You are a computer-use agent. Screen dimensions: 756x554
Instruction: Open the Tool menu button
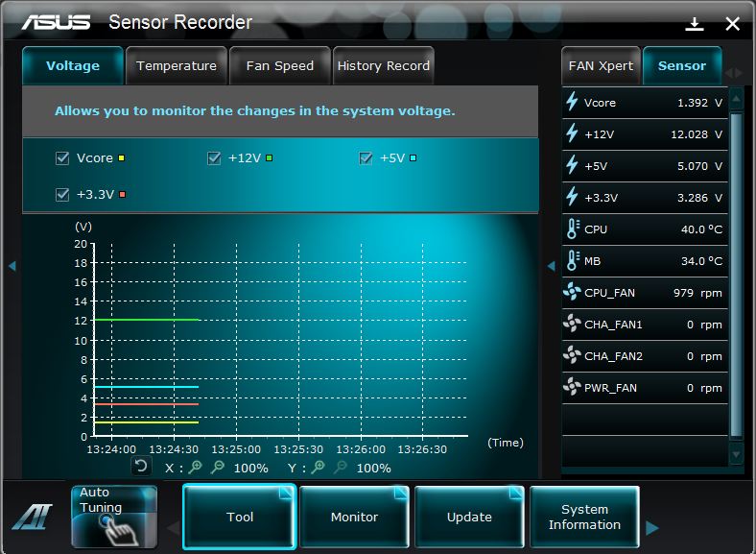[x=239, y=517]
